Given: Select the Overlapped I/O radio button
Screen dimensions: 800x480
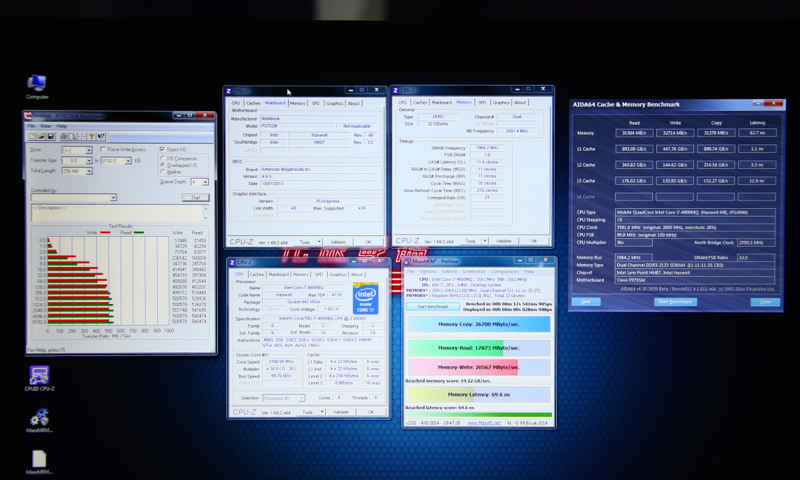Looking at the screenshot, I should (x=163, y=165).
